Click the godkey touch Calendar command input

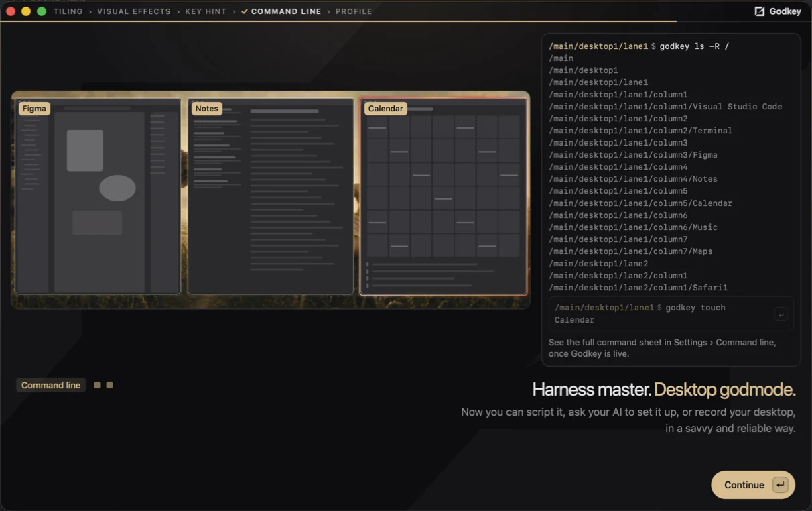coord(671,314)
